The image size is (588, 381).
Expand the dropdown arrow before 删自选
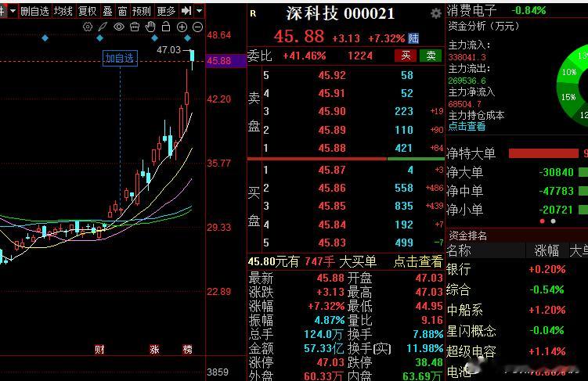click(x=13, y=11)
